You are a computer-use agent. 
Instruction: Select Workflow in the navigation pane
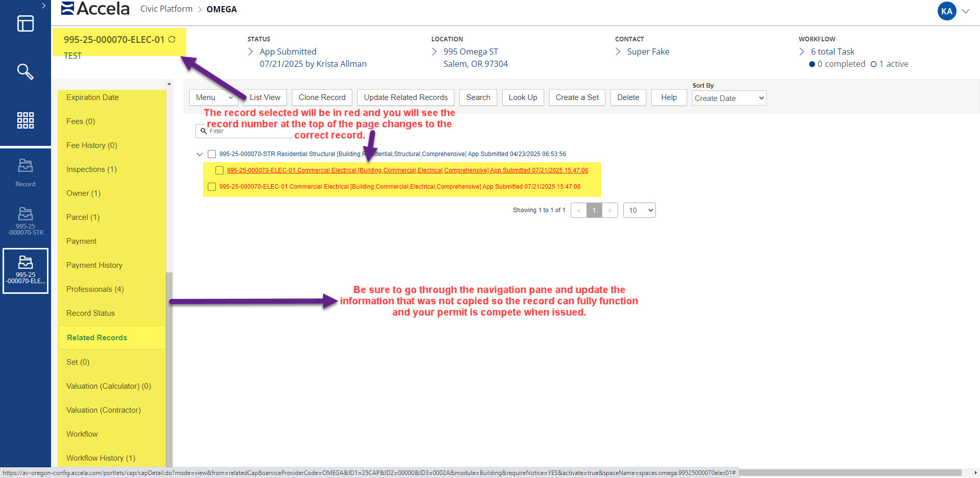[82, 434]
